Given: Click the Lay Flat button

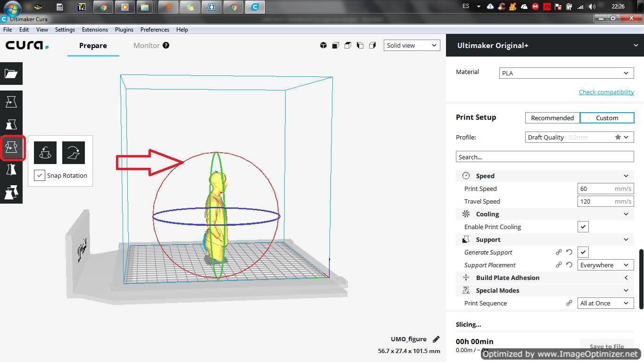Looking at the screenshot, I should [x=74, y=153].
